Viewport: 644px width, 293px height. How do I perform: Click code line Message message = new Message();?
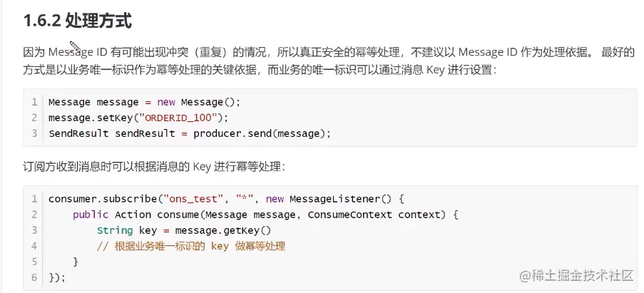144,102
